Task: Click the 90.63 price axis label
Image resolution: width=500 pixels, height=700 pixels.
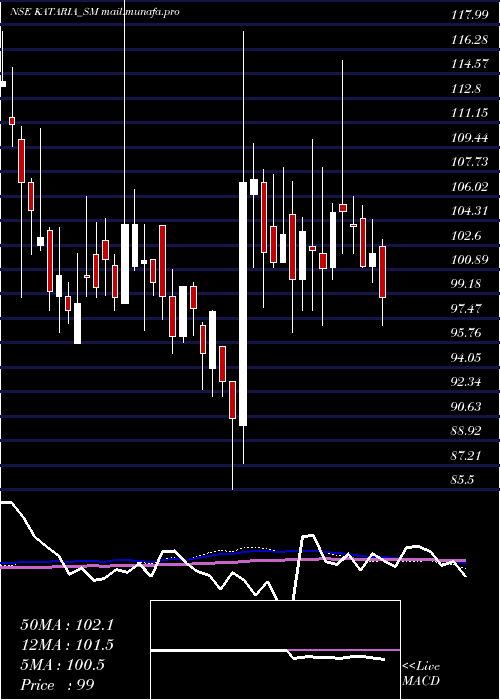Action: pos(468,407)
